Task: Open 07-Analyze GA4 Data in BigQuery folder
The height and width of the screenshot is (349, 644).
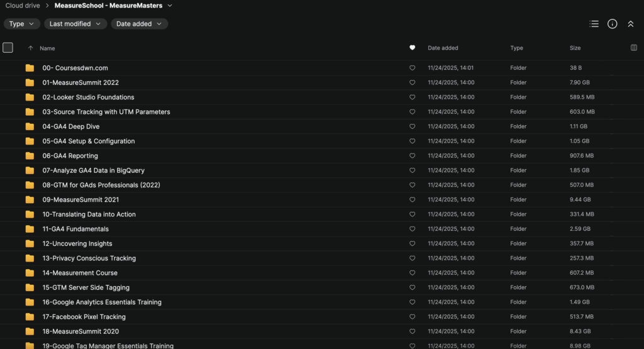Action: (93, 170)
